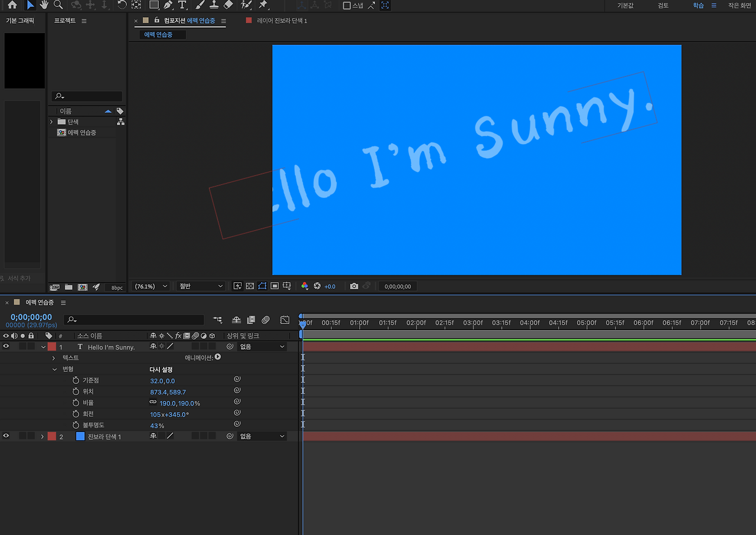
Task: Click the Rotation (회전) stopwatch
Action: click(x=76, y=415)
